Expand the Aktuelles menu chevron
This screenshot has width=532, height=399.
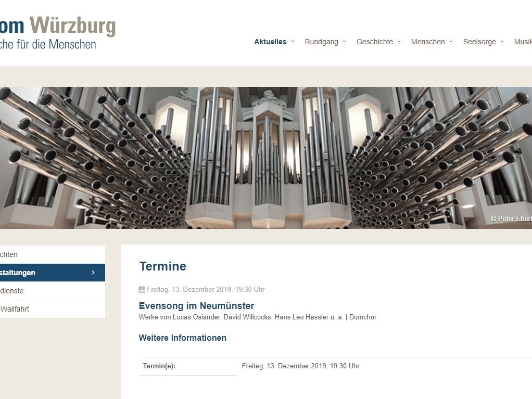point(293,42)
